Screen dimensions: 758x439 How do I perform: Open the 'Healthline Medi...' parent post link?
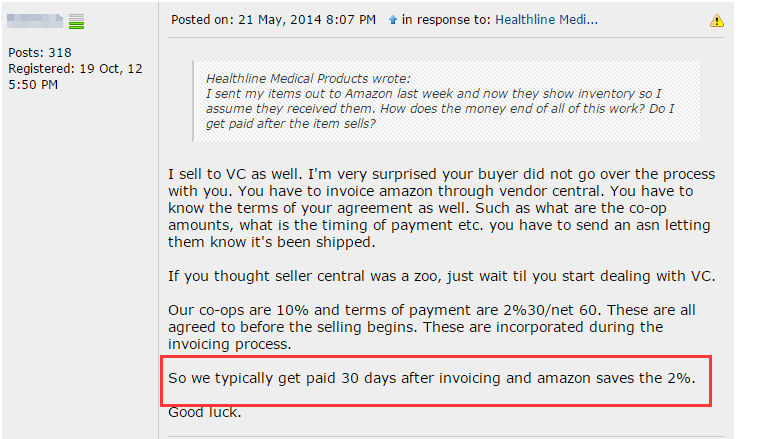pos(546,20)
